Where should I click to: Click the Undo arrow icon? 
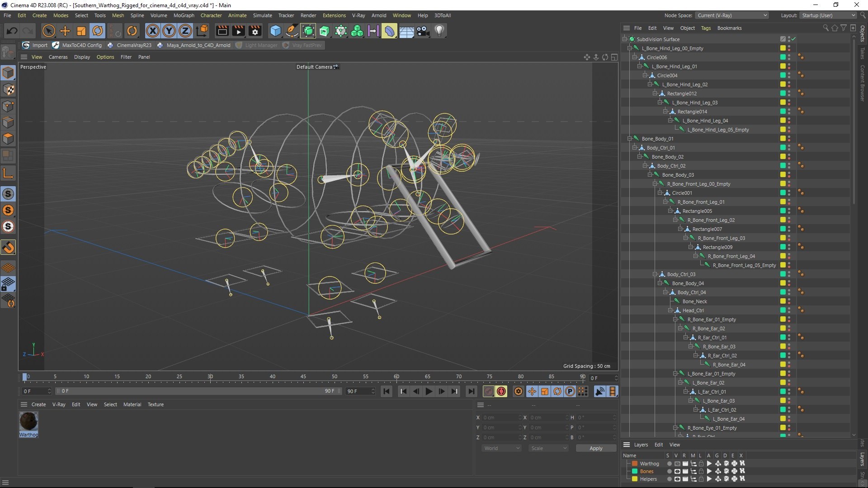pyautogui.click(x=12, y=31)
